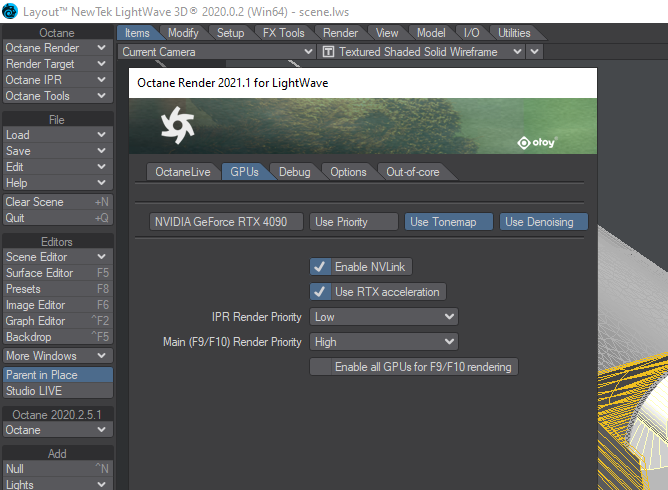Open Textured Shaded Solid Wireframe dropdown
Image resolution: width=668 pixels, height=490 pixels.
pyautogui.click(x=421, y=52)
